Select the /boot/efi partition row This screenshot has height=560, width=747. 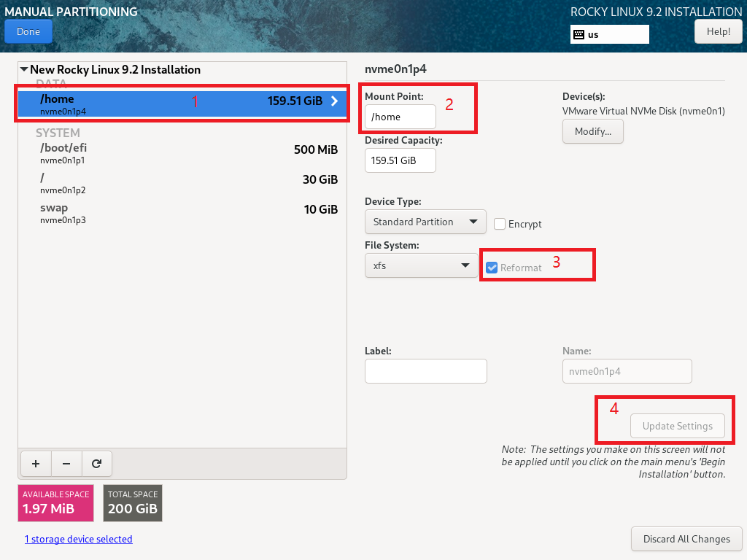click(182, 153)
